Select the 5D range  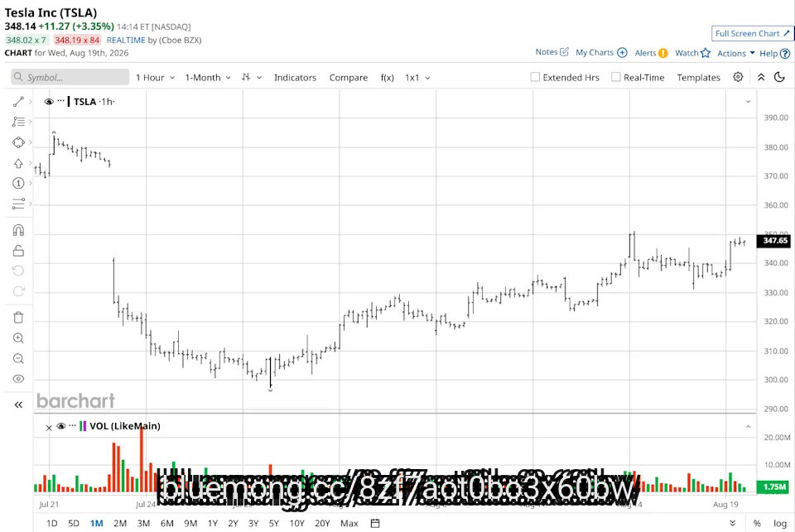click(74, 524)
